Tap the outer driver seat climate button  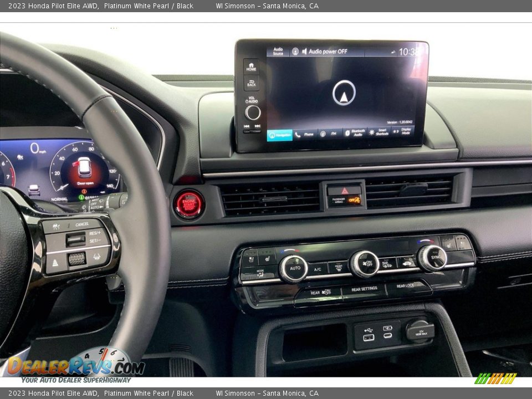[250, 258]
